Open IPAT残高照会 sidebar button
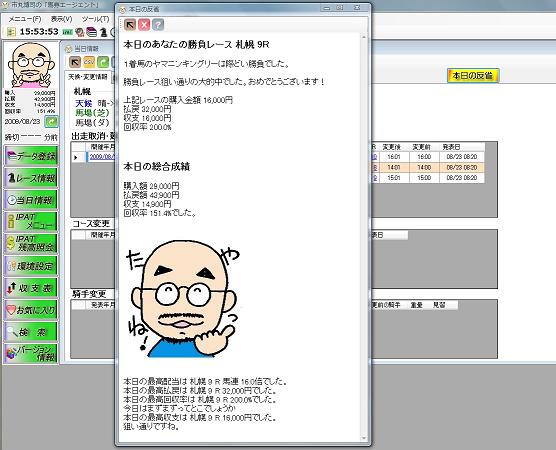 click(x=31, y=243)
